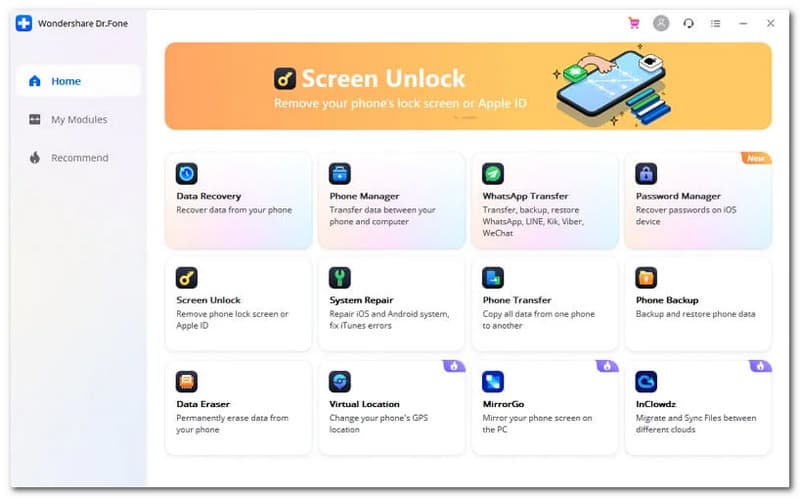Expand the list menu icon in title bar

[716, 23]
